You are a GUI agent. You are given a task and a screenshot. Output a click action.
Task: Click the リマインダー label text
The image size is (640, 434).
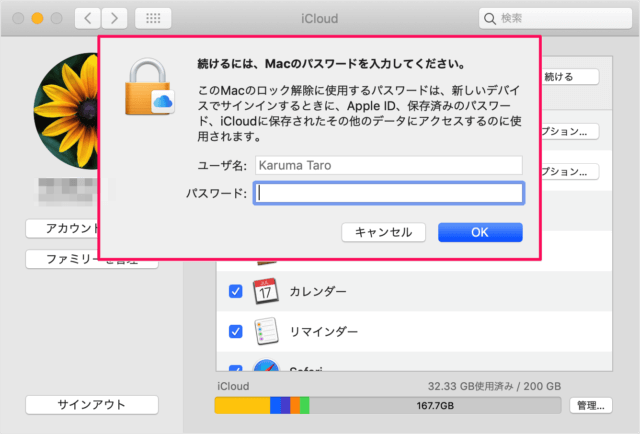324,332
